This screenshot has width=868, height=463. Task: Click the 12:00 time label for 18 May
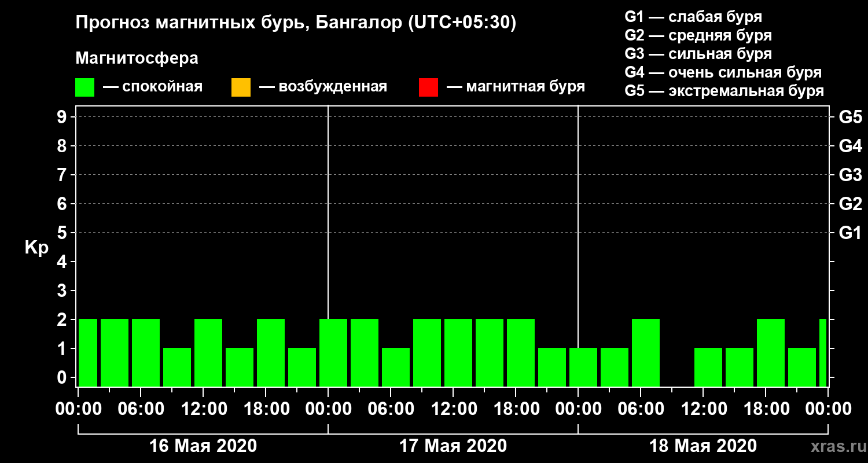coord(704,409)
